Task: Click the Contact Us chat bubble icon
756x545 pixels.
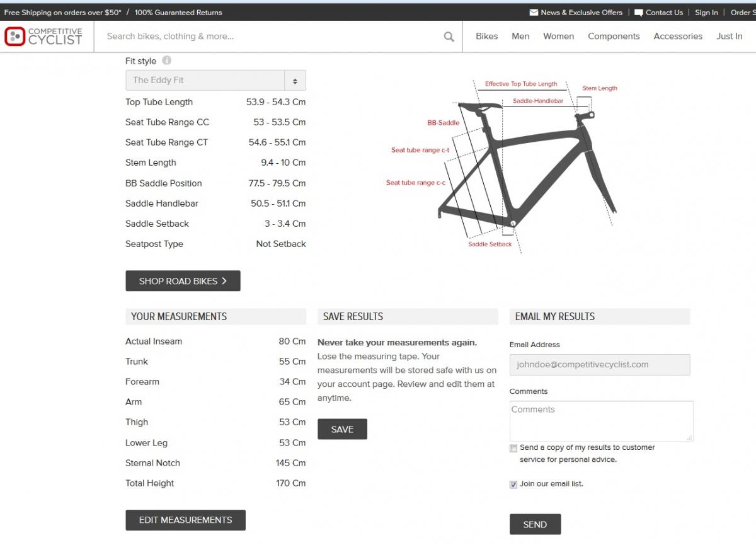Action: click(x=639, y=13)
